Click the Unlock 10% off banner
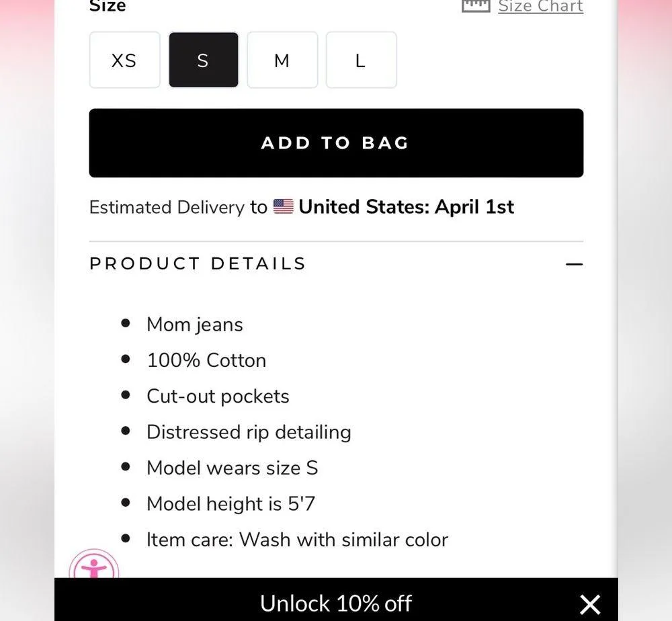The height and width of the screenshot is (621, 672). [335, 602]
